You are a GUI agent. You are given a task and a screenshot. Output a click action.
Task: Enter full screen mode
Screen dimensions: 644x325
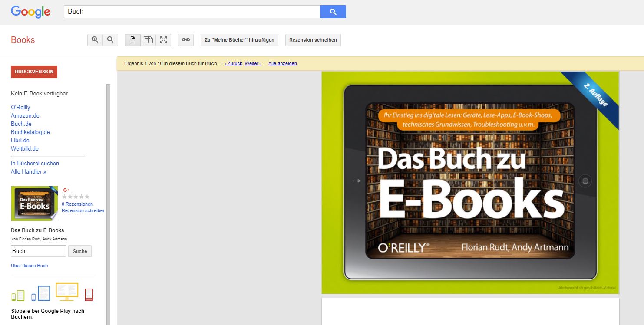[163, 40]
